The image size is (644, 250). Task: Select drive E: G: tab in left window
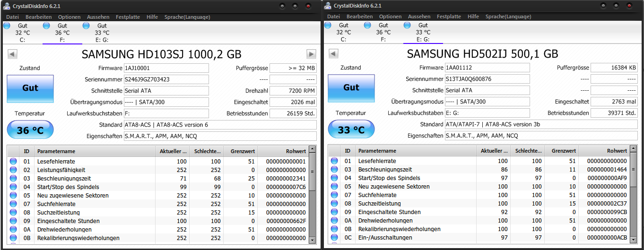click(x=102, y=33)
